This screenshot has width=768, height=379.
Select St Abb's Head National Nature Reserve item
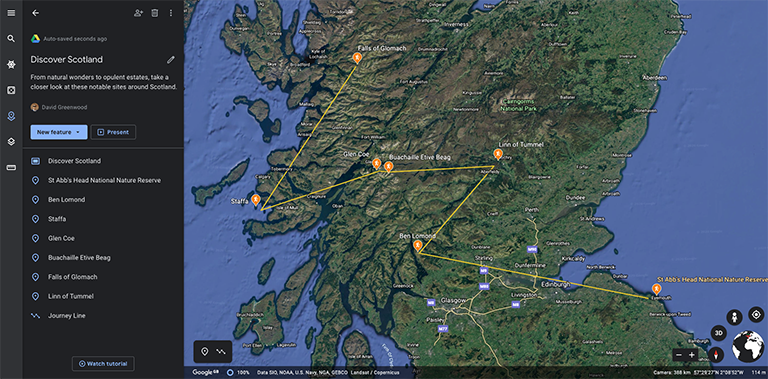[103, 180]
